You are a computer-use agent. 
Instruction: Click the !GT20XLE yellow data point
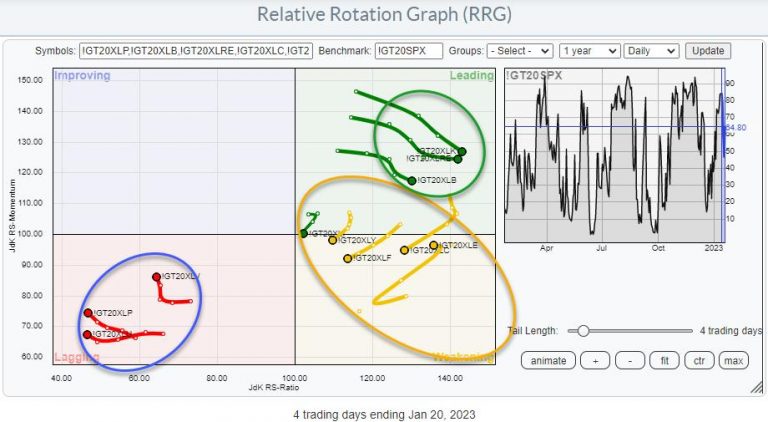(434, 245)
